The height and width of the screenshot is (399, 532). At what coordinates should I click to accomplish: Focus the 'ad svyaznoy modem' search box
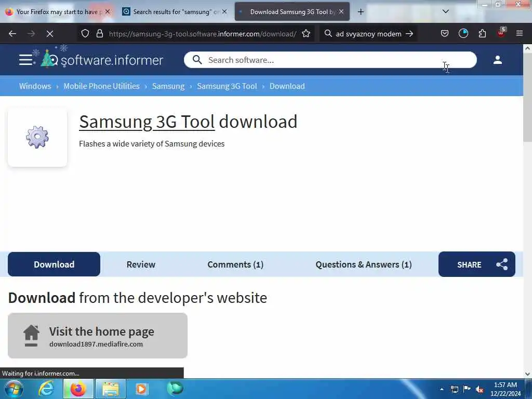pos(368,34)
